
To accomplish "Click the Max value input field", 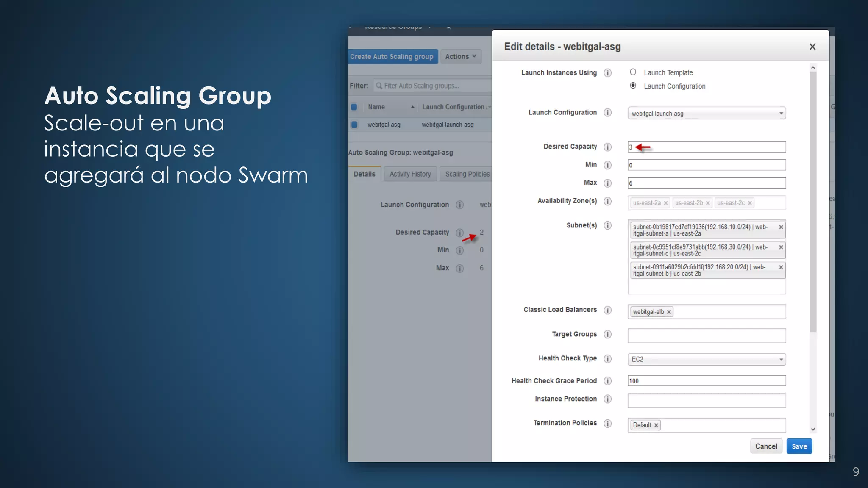I will (707, 183).
